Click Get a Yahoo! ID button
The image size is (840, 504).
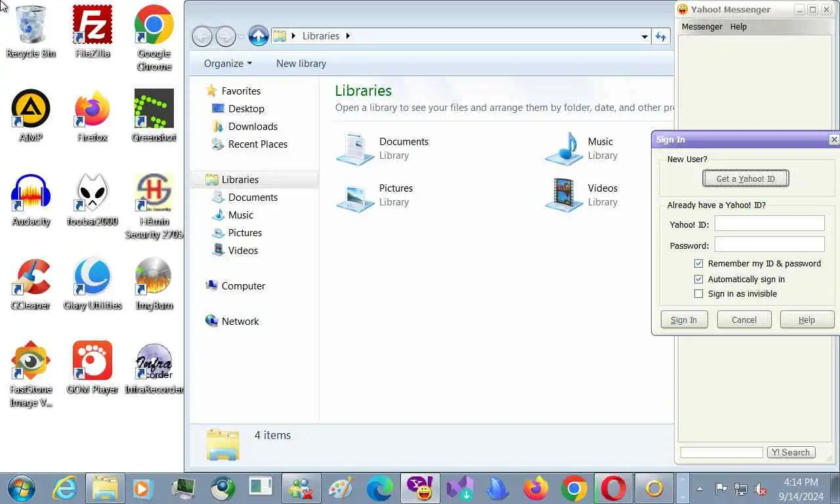pyautogui.click(x=745, y=178)
